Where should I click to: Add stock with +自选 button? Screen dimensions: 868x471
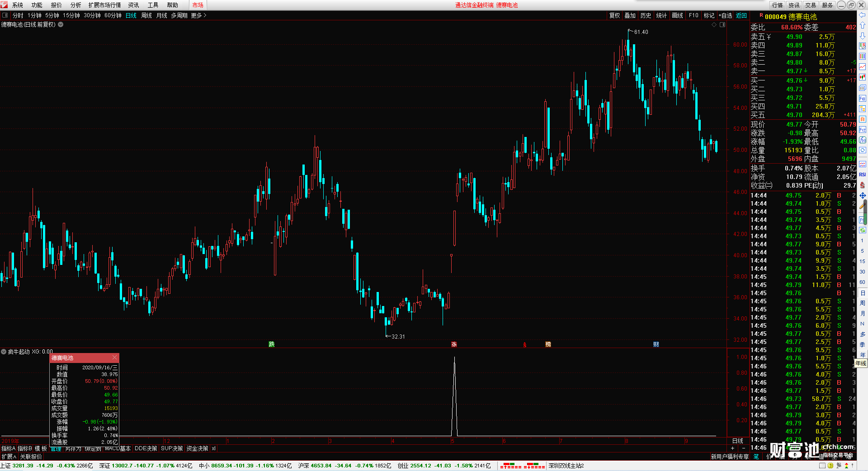pyautogui.click(x=726, y=15)
